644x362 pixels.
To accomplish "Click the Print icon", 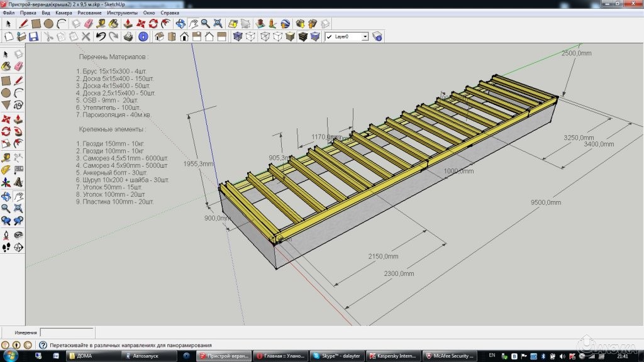I will [128, 37].
